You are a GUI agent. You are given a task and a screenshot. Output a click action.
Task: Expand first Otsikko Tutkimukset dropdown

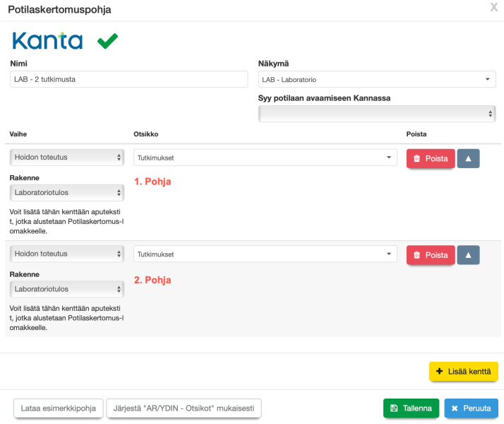point(265,157)
